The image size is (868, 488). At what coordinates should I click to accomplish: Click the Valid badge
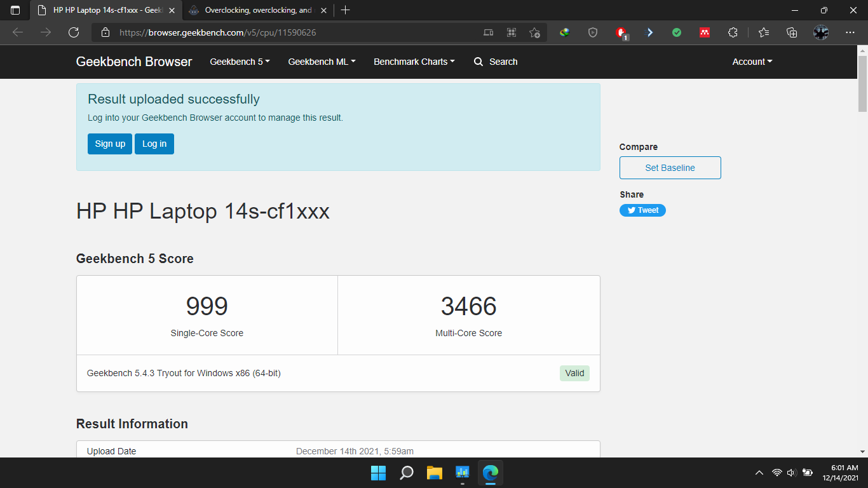click(574, 373)
